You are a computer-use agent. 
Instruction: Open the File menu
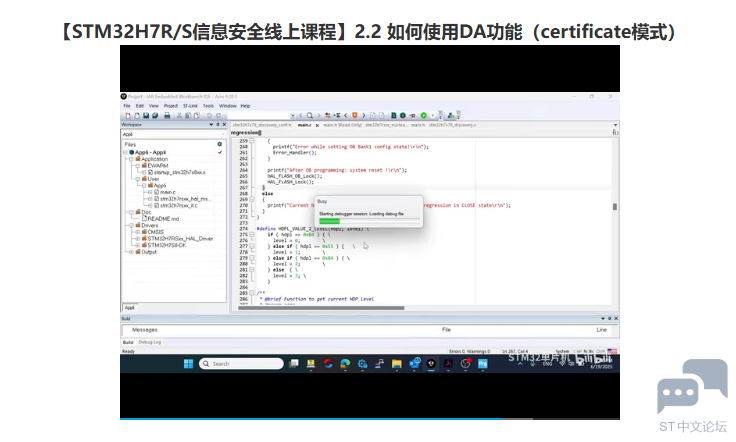[127, 106]
